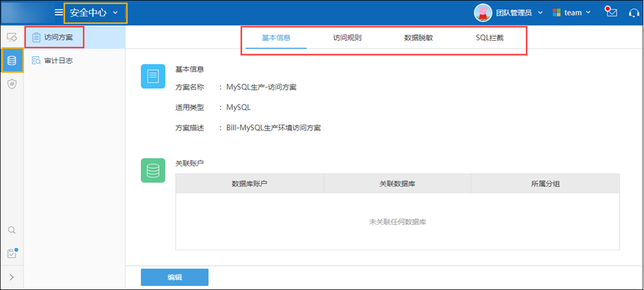This screenshot has width=644, height=290.
Task: Switch to the 数据脱敏 tab
Action: point(418,38)
